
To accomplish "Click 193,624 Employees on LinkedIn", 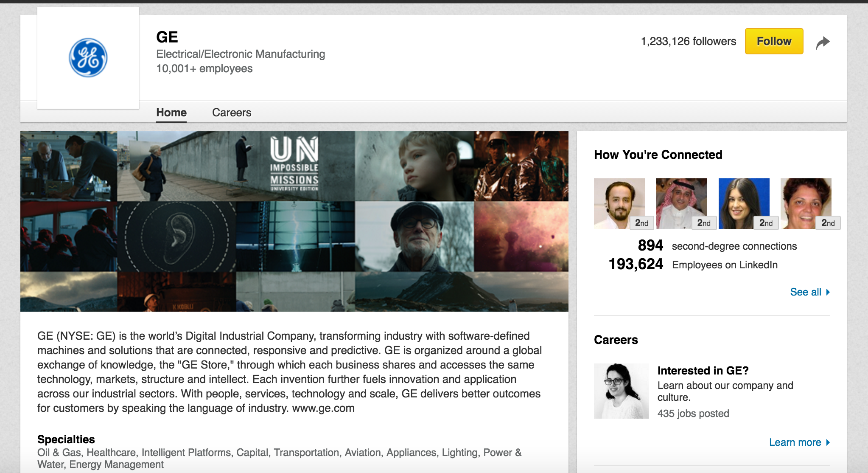I will click(636, 264).
